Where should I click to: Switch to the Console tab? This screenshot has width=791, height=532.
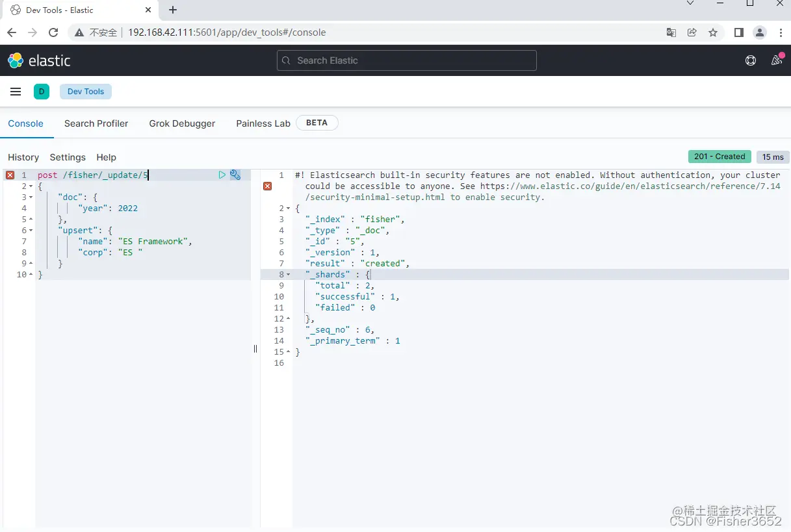(x=25, y=123)
